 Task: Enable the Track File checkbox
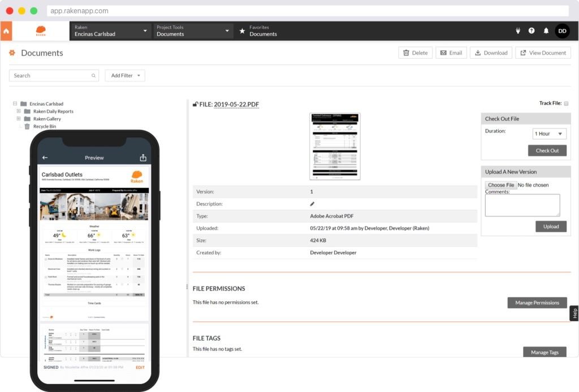[x=566, y=104]
